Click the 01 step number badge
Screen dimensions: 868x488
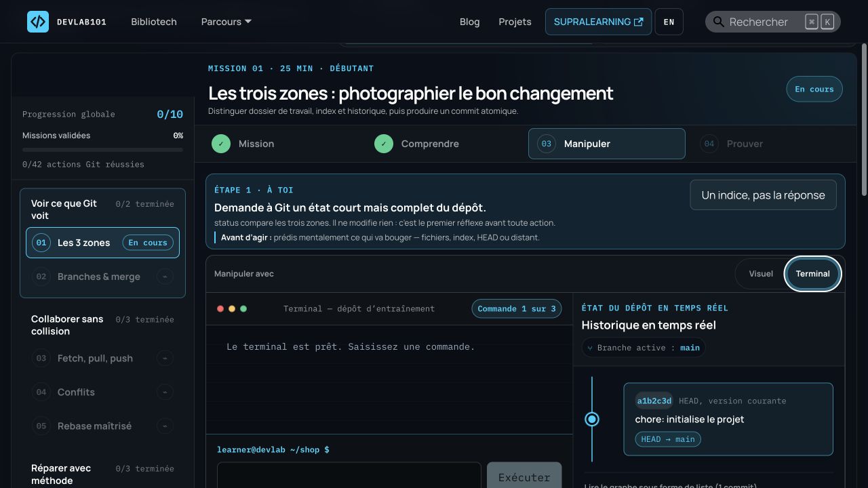(41, 243)
